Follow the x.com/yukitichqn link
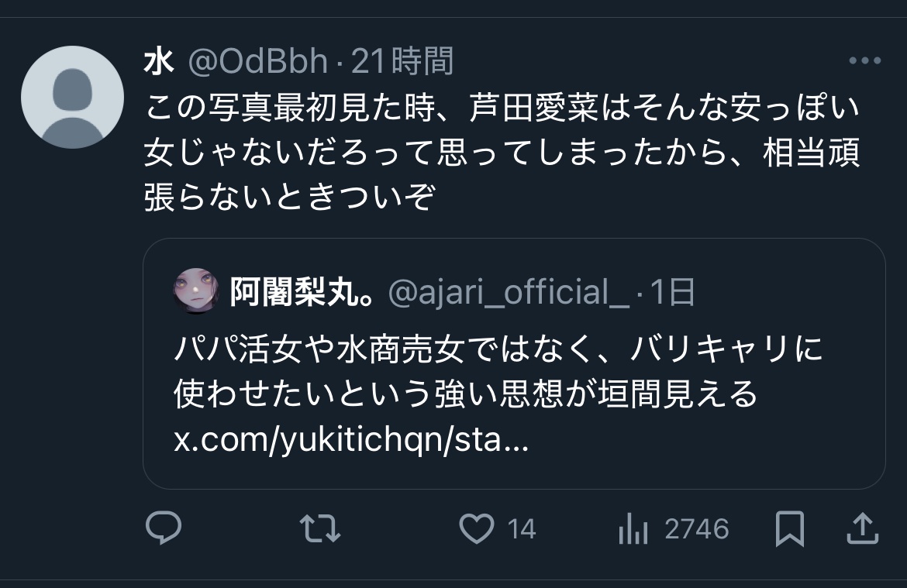This screenshot has width=907, height=588. tap(351, 439)
